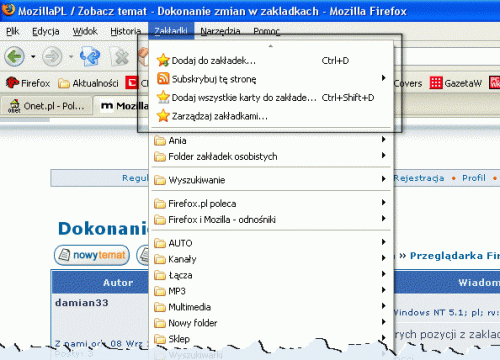Screen dimensions: 500x360
Task: Click the blue Reload page icon
Action: (x=90, y=56)
